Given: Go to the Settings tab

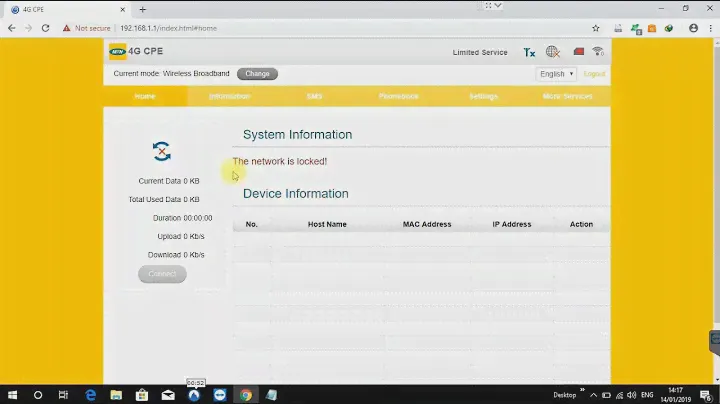Looking at the screenshot, I should pos(483,97).
